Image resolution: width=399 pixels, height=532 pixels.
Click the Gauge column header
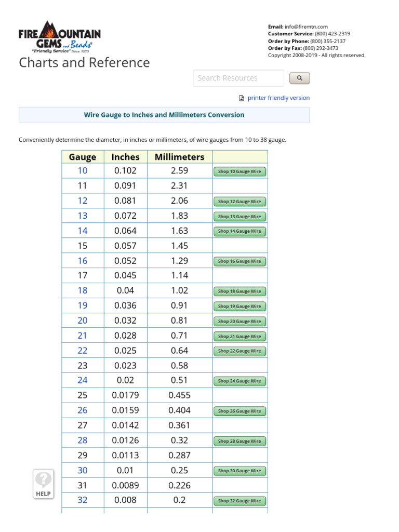pyautogui.click(x=83, y=157)
